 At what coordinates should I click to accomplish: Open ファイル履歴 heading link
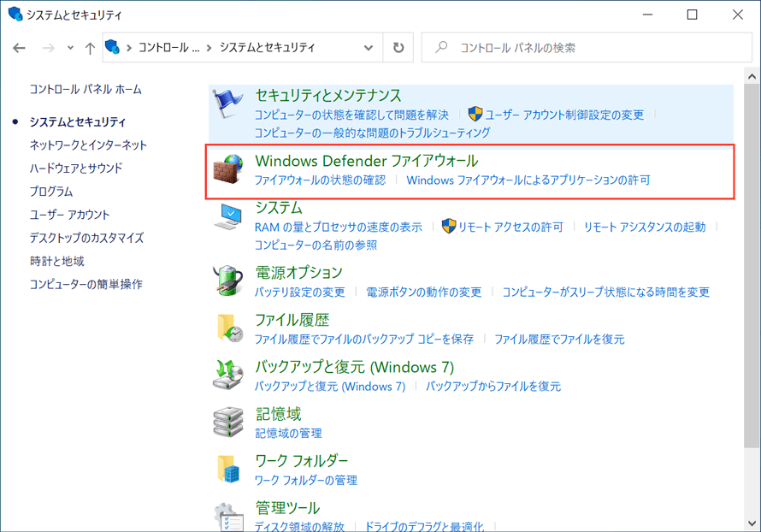pos(292,320)
